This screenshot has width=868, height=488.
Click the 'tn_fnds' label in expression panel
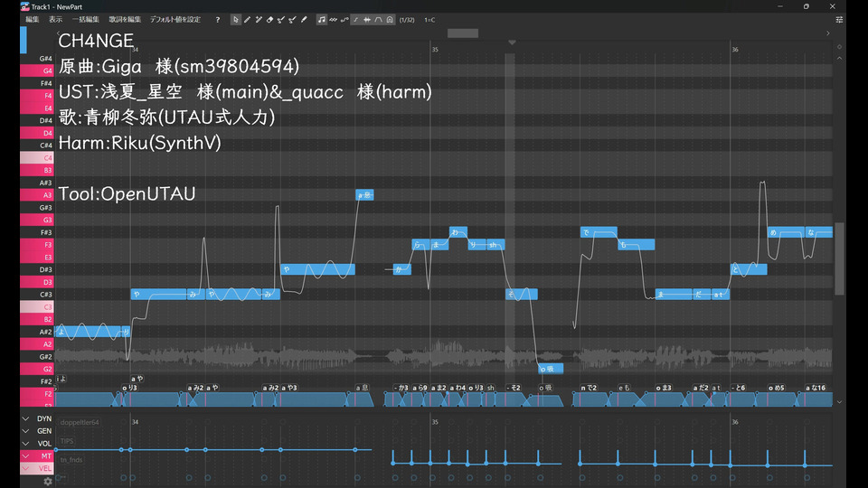click(x=71, y=460)
